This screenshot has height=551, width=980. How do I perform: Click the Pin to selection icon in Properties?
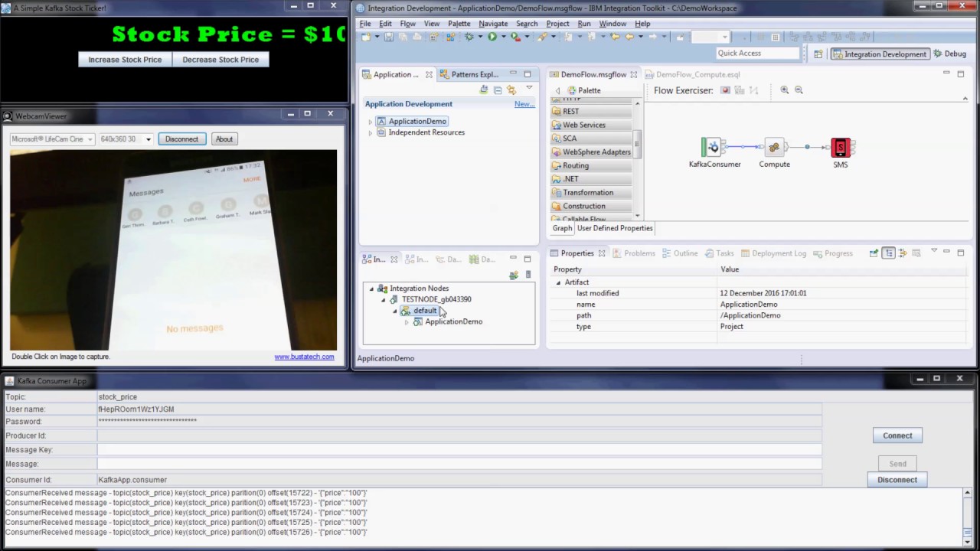[x=874, y=253]
